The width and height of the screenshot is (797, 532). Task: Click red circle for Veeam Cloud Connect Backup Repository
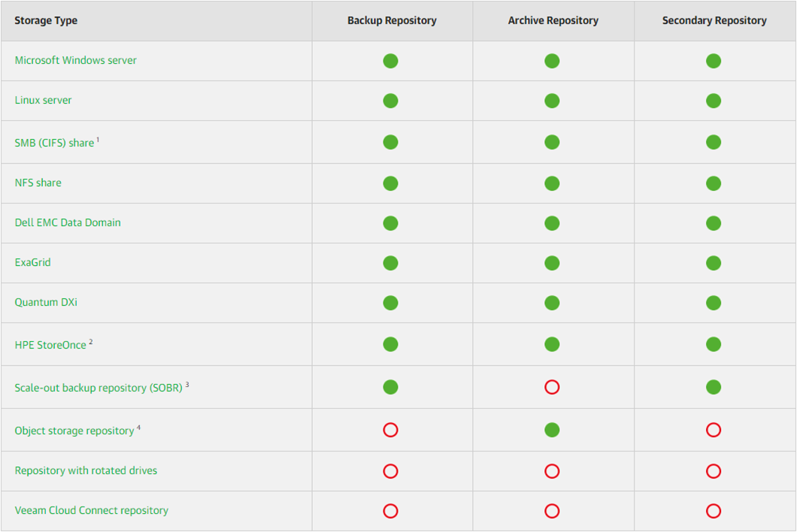[x=390, y=511]
